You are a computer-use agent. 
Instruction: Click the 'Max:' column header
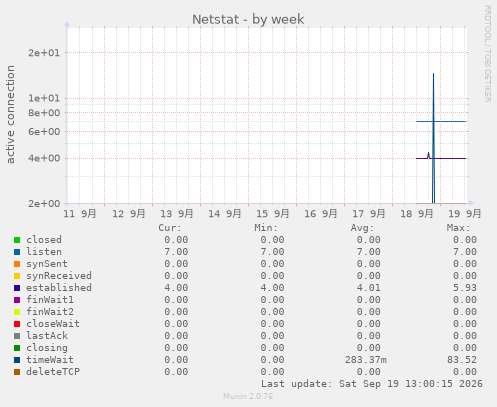click(x=458, y=228)
